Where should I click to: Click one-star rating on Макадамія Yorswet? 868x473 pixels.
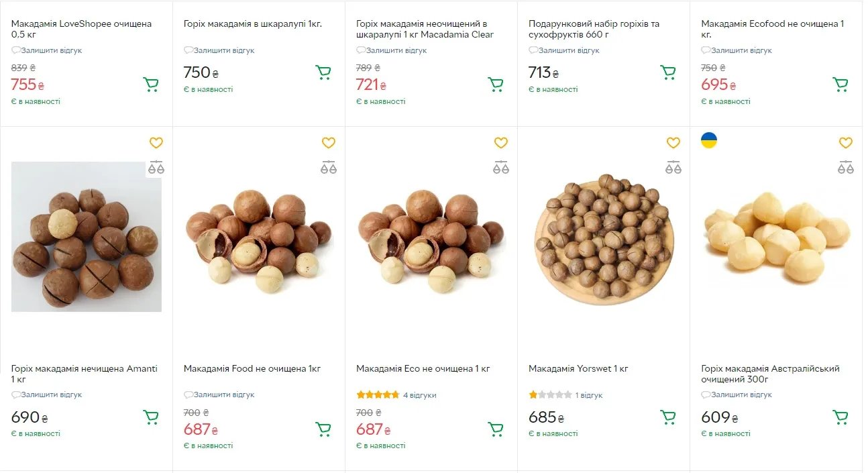[x=534, y=395]
